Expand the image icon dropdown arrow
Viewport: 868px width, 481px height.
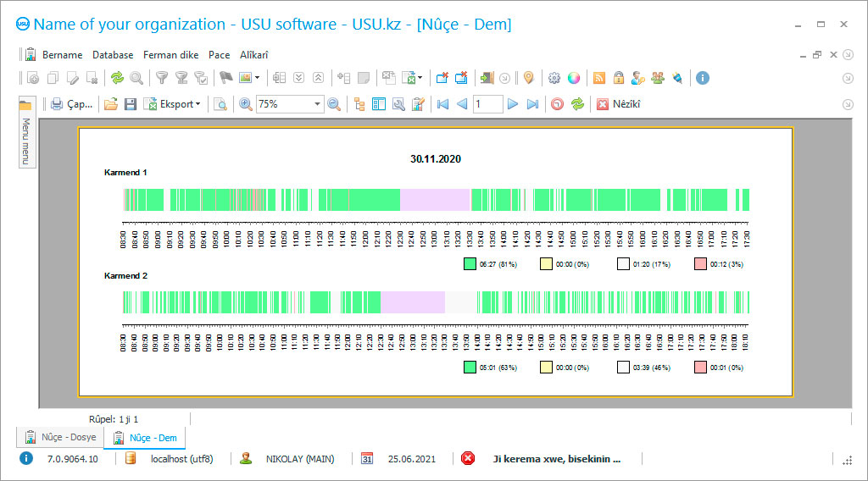[x=258, y=78]
